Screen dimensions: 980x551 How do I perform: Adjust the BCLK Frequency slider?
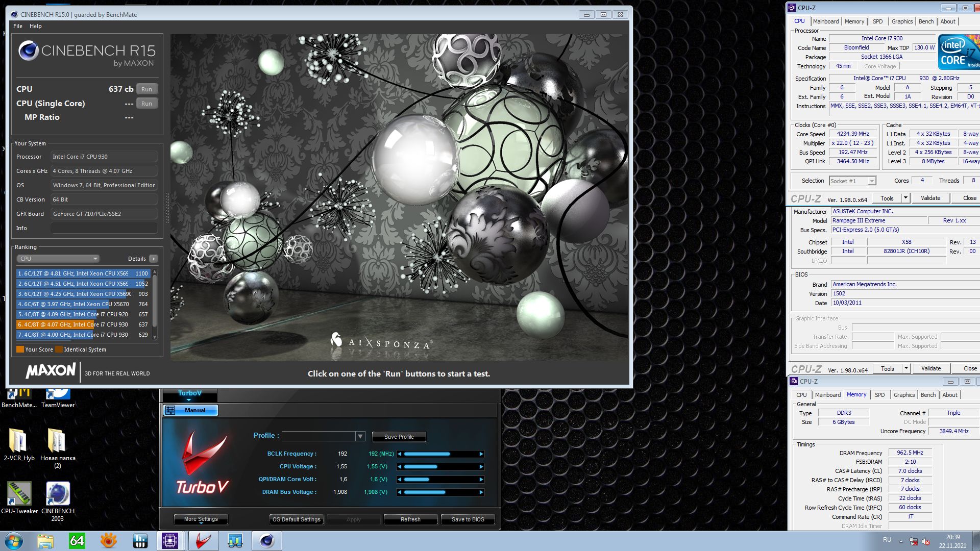click(x=440, y=454)
